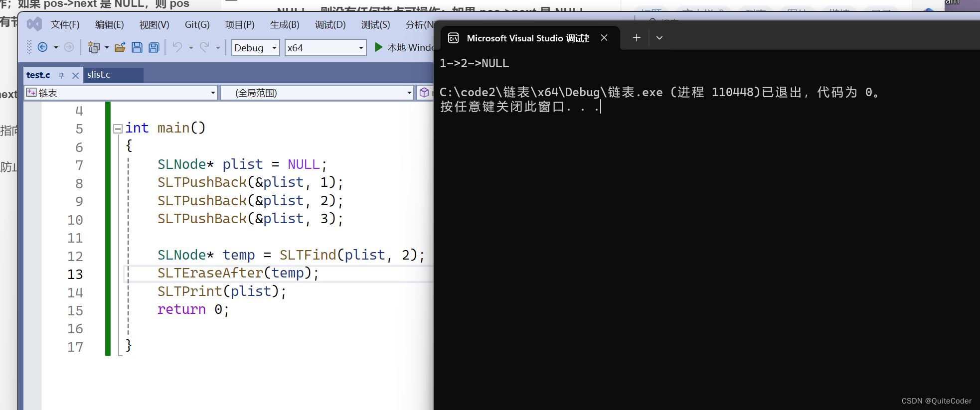Collapse the main() function outline box
The image size is (980, 410).
pos(118,129)
